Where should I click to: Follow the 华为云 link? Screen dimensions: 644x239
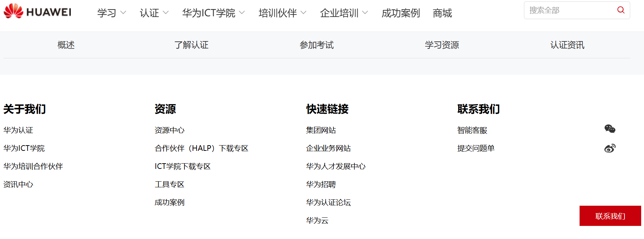tap(317, 221)
